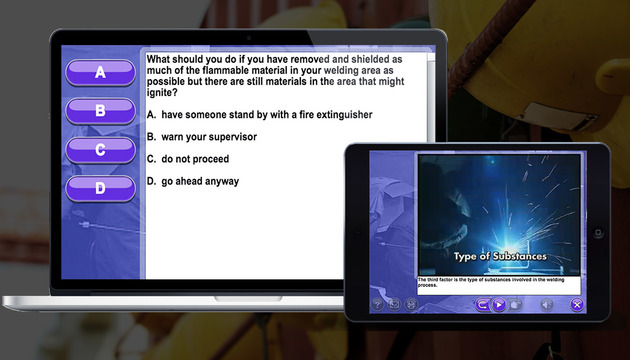630x360 pixels.
Task: Click the quiz question text
Action: point(275,76)
